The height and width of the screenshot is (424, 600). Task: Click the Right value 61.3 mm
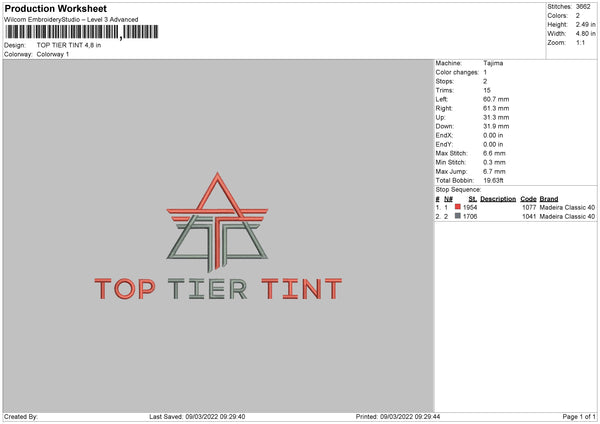496,108
